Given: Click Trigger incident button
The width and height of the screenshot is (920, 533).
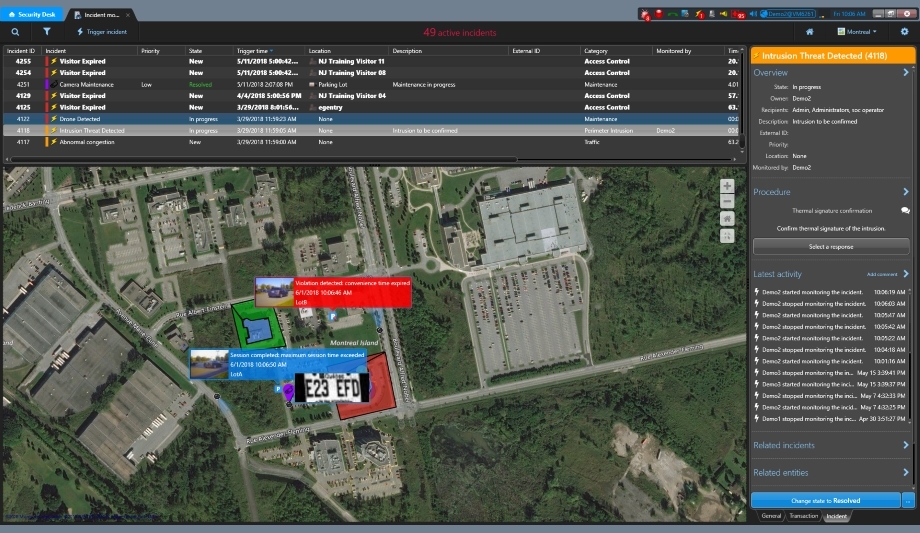Looking at the screenshot, I should pos(102,32).
